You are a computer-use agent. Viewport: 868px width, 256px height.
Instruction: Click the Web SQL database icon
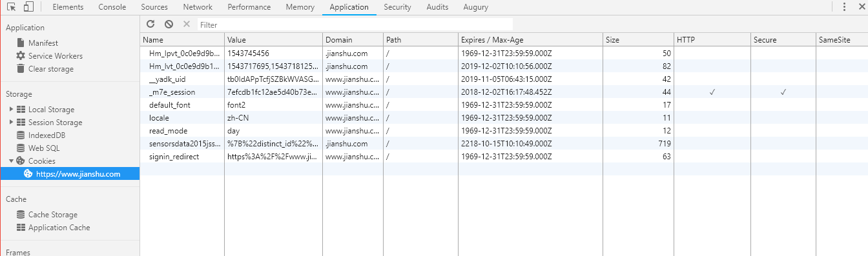[x=21, y=148]
